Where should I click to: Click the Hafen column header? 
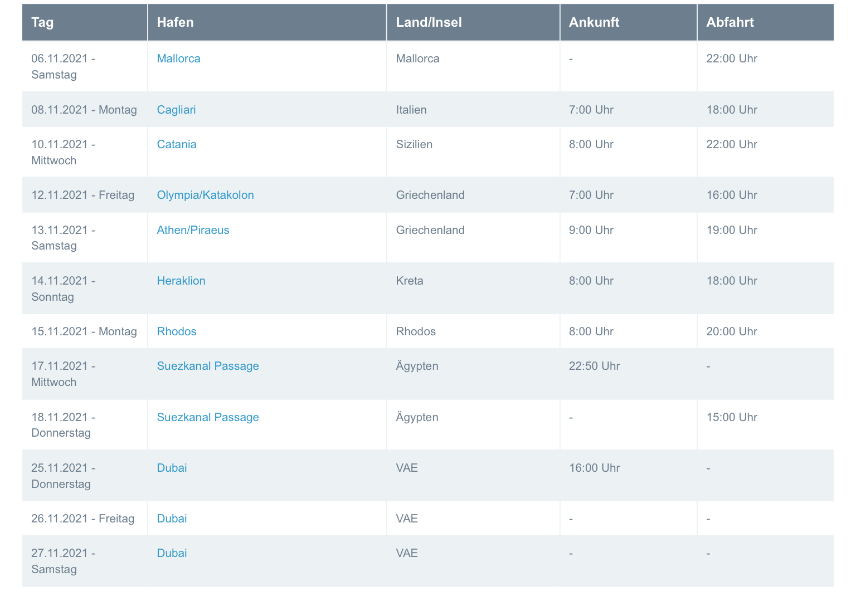tap(175, 22)
